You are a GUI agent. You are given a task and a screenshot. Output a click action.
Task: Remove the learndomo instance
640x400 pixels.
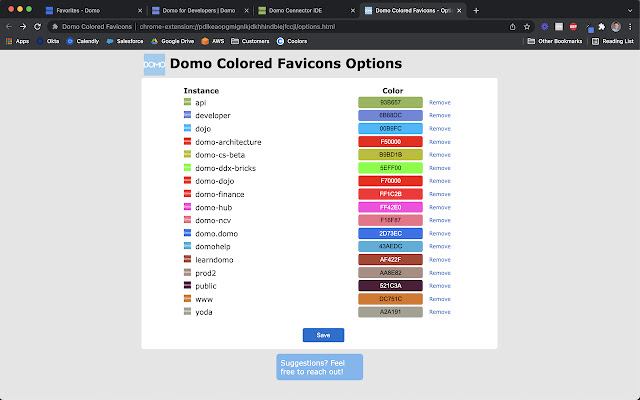tap(440, 260)
